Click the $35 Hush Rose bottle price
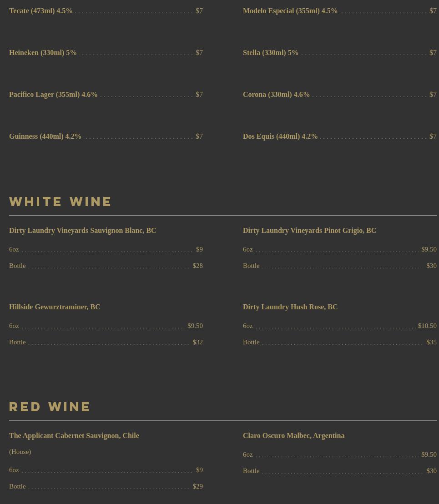 click(431, 342)
